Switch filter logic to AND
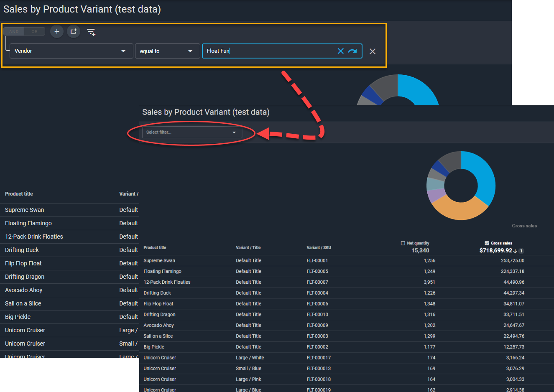The width and height of the screenshot is (554, 392). point(14,31)
